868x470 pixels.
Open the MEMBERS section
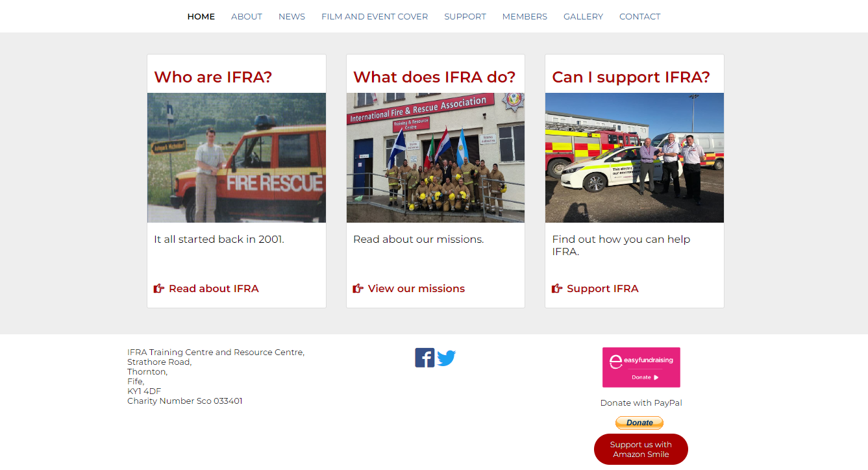525,16
